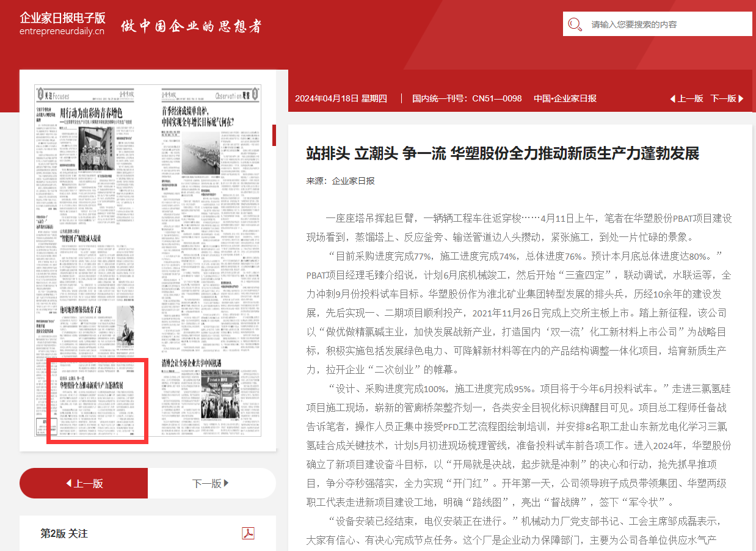Click the 企业家日报电子版 site logo

click(x=62, y=18)
